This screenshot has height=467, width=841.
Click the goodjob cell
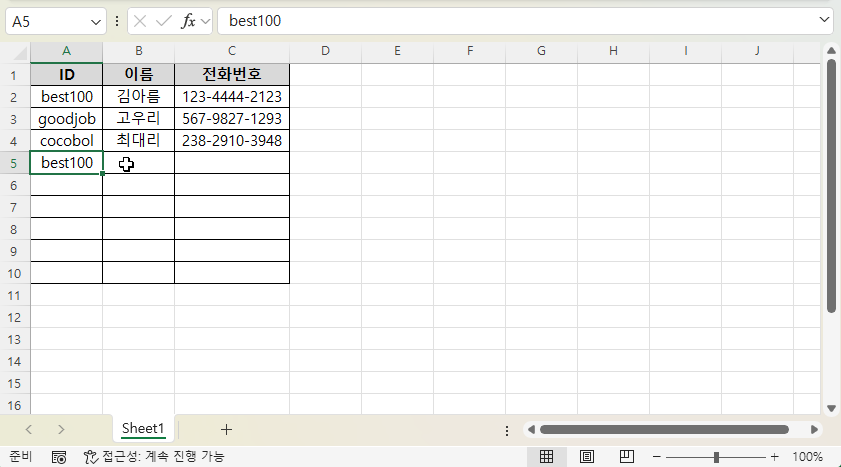coord(67,118)
